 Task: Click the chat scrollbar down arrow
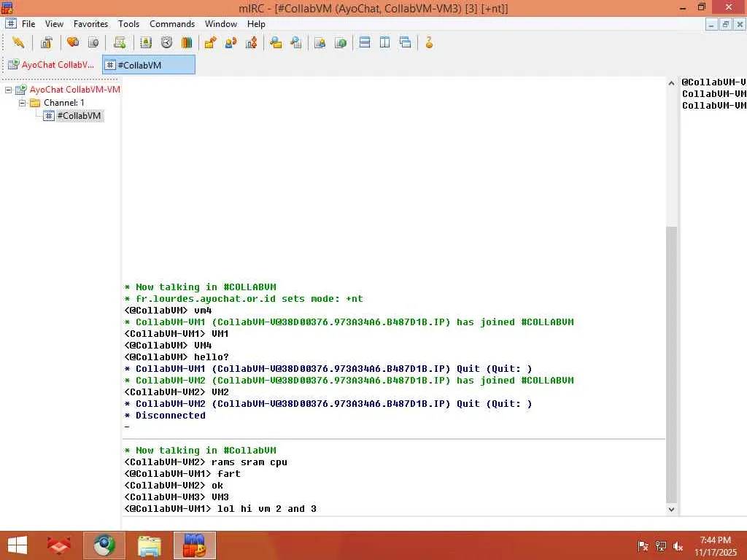point(671,509)
